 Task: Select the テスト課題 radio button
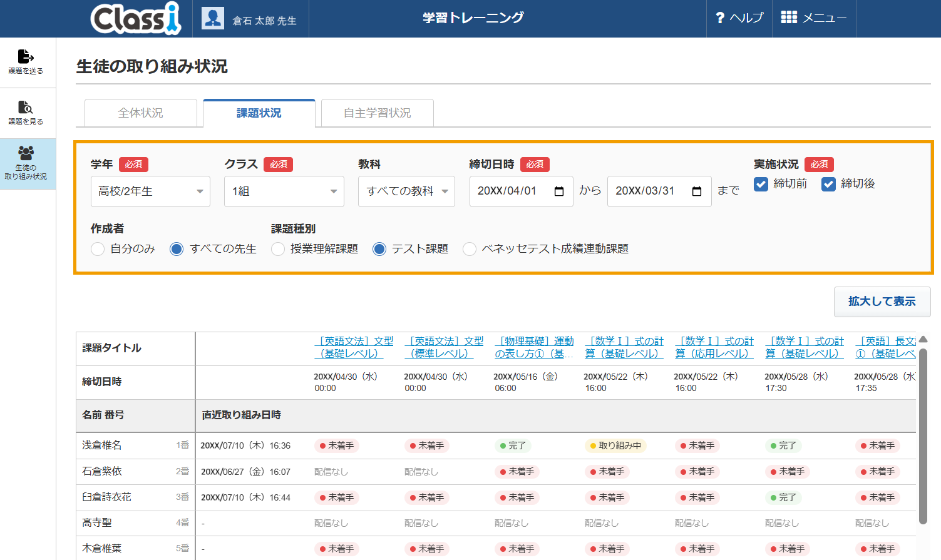(x=379, y=249)
